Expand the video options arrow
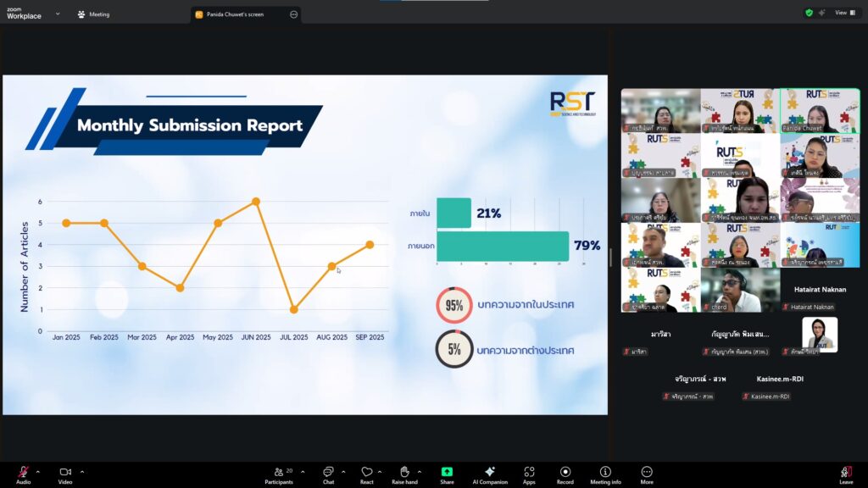 tap(82, 471)
